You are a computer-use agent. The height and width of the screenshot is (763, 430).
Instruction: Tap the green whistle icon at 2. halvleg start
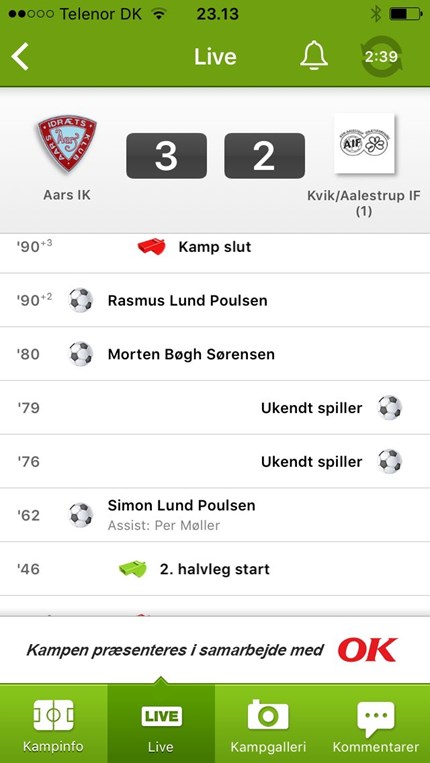pyautogui.click(x=132, y=568)
